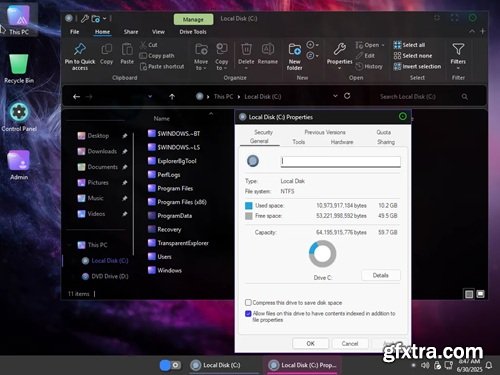Expand the Open dropdown arrow in ribbon

coord(383,45)
